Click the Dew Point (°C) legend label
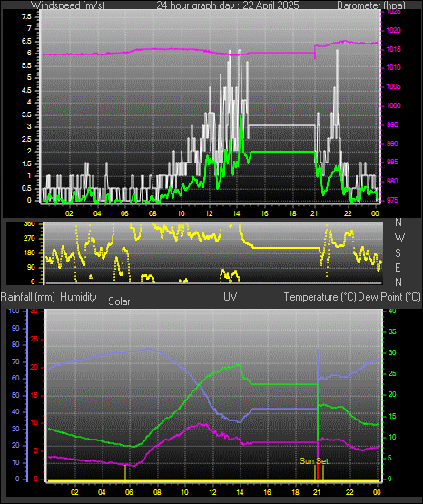423x504 pixels. [389, 297]
